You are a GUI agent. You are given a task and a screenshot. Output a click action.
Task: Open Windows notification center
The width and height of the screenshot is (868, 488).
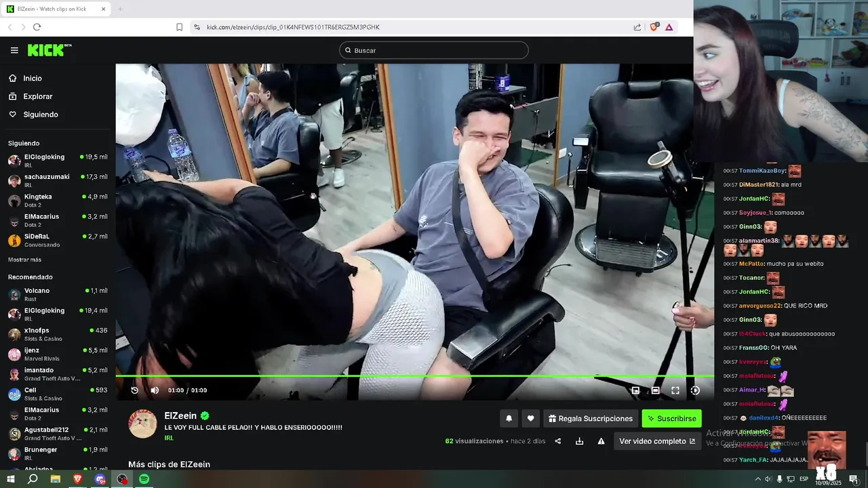point(853,479)
